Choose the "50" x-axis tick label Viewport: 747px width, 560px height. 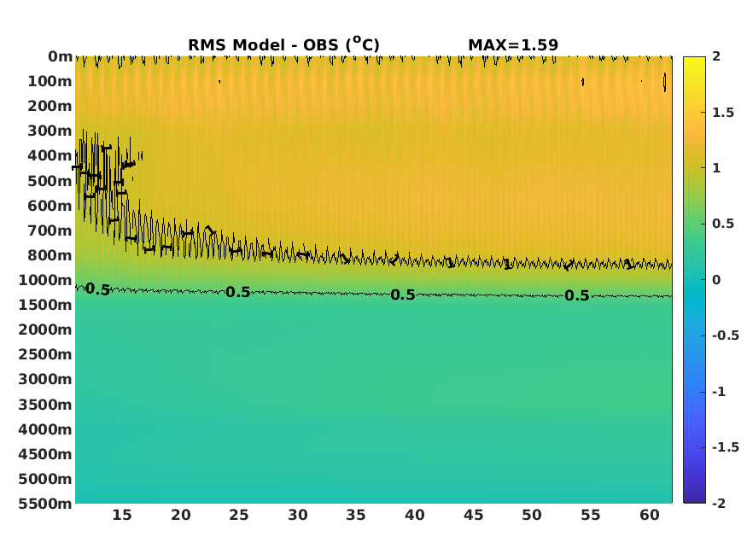(x=532, y=516)
